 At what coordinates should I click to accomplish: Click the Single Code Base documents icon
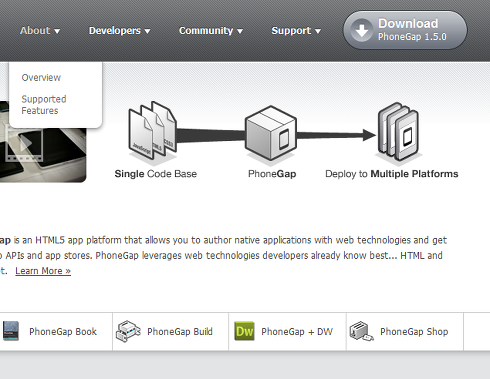(x=153, y=132)
